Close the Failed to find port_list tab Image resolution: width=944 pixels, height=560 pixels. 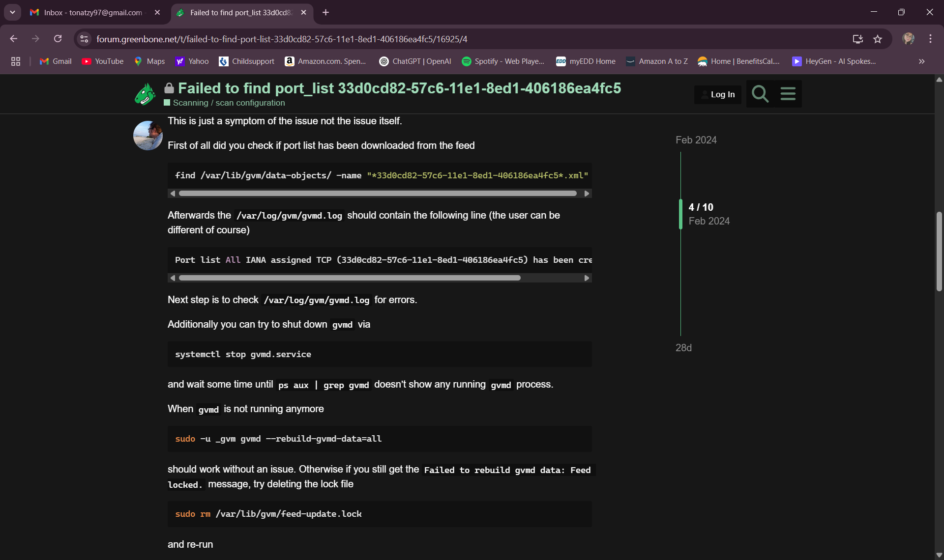coord(303,12)
